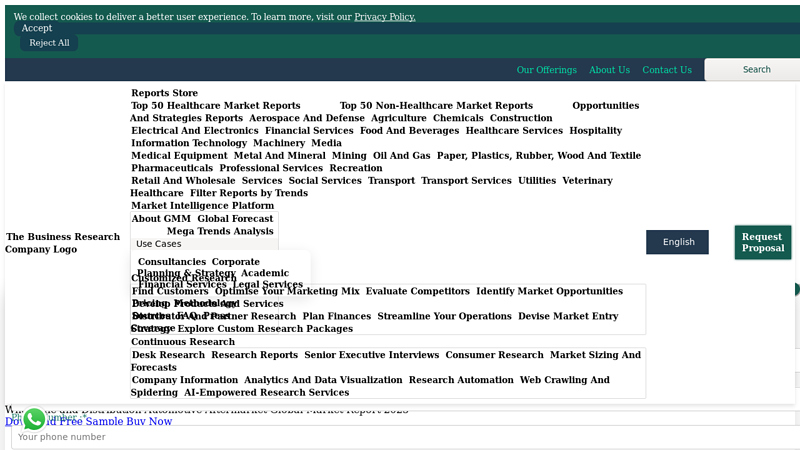Viewport: 800px width, 450px height.
Task: Click the 'Your phone number' field
Action: 400,437
